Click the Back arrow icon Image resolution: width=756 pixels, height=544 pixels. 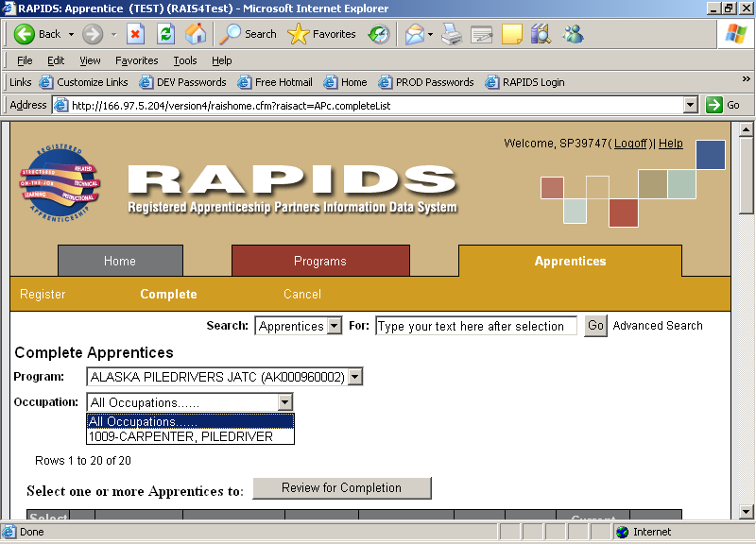[x=25, y=34]
